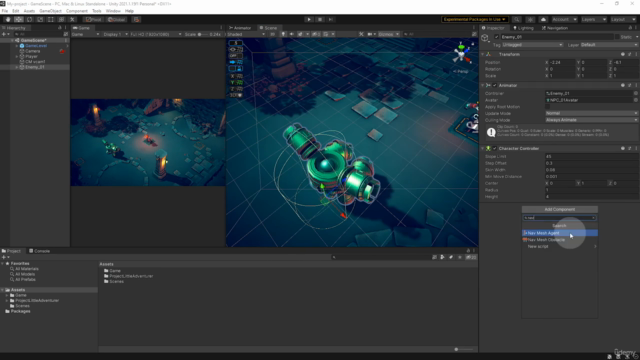The height and width of the screenshot is (360, 640).
Task: Toggle Global handle rotation button
Action: click(116, 19)
